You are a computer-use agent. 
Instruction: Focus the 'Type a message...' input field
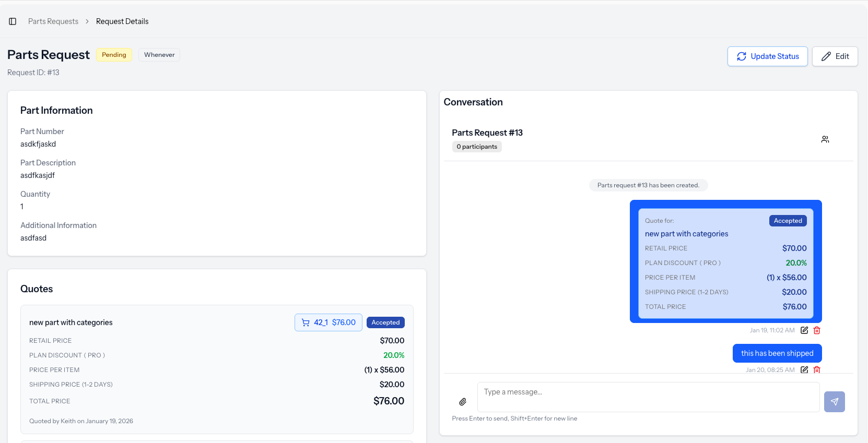[x=648, y=397]
